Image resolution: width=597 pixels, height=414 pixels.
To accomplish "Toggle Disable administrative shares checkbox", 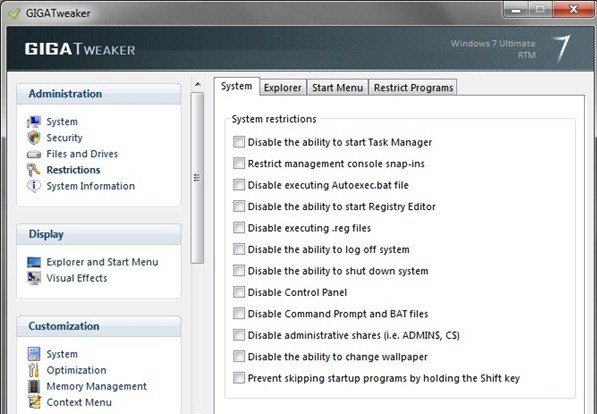I will (x=239, y=335).
